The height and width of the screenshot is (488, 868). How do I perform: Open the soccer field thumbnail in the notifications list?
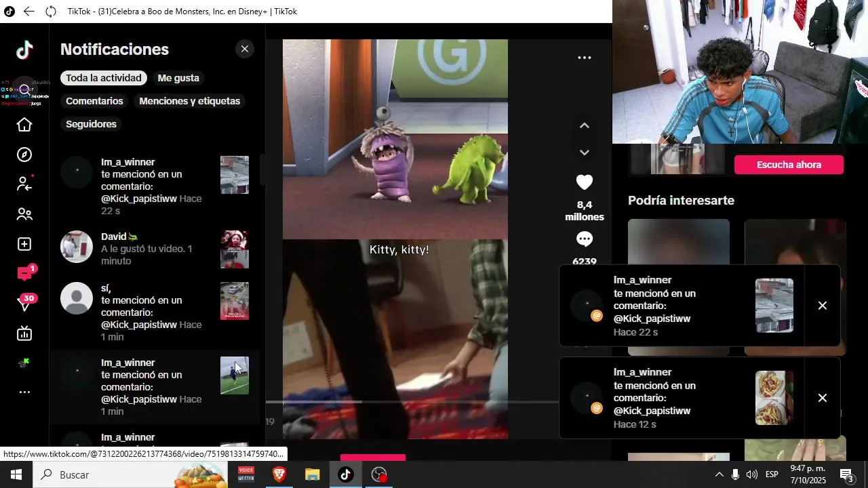coord(235,375)
